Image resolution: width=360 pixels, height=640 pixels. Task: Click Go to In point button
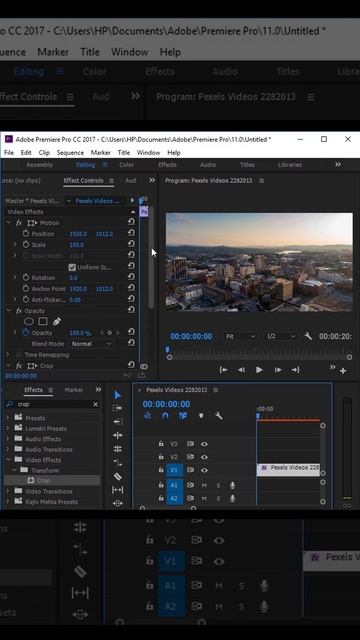pos(223,370)
